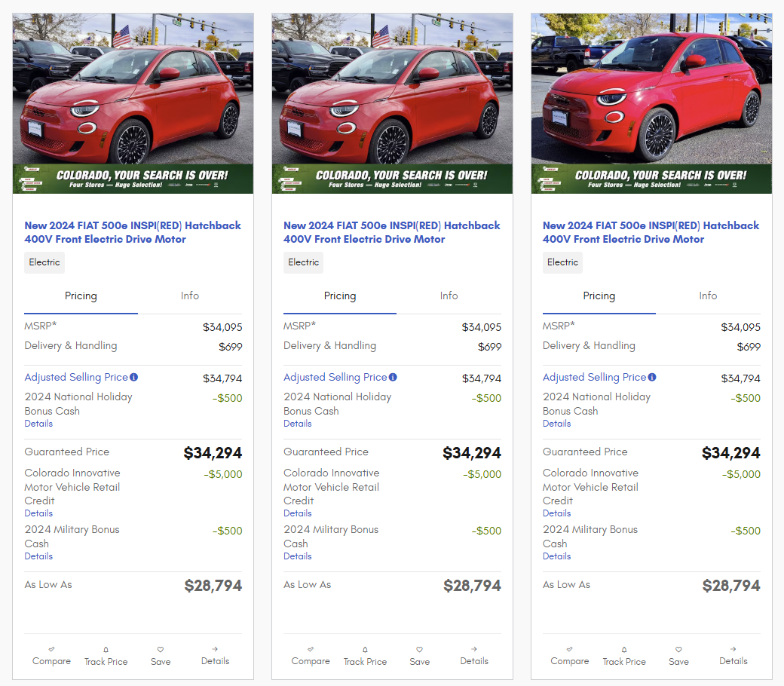Screen dimensions: 784x686
Task: Click the info icon beside Adjusted Selling Price, right listing
Action: [652, 377]
